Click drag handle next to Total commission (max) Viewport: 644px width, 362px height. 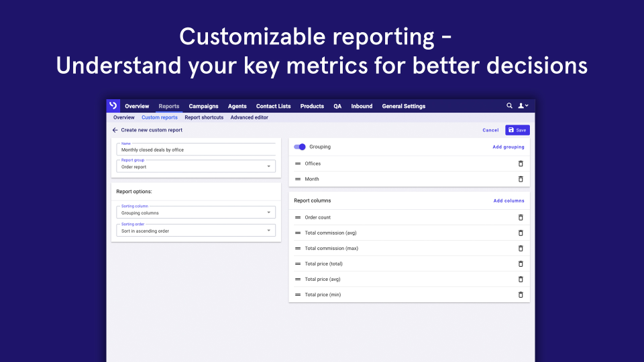pyautogui.click(x=298, y=248)
